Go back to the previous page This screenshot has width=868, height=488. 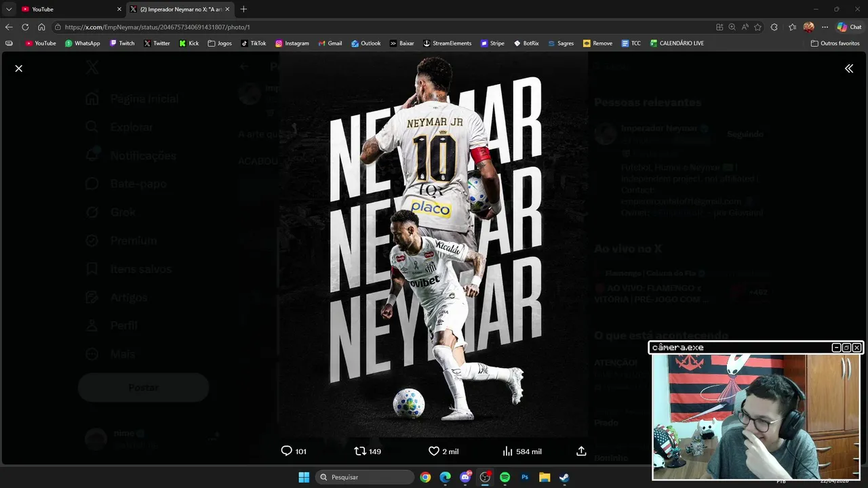coord(9,27)
